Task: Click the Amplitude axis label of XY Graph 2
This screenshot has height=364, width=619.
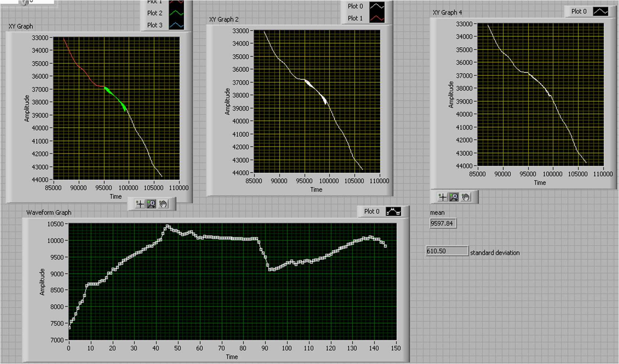Action: click(227, 101)
